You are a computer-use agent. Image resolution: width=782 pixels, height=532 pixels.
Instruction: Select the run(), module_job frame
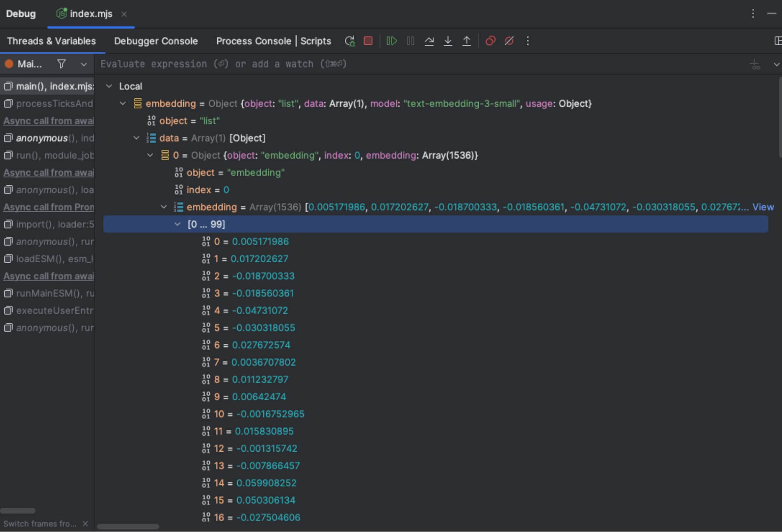coord(47,155)
